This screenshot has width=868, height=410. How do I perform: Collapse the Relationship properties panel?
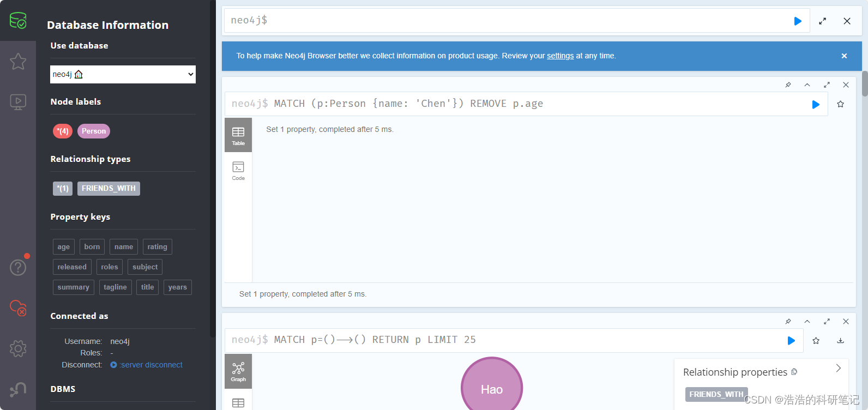(839, 369)
